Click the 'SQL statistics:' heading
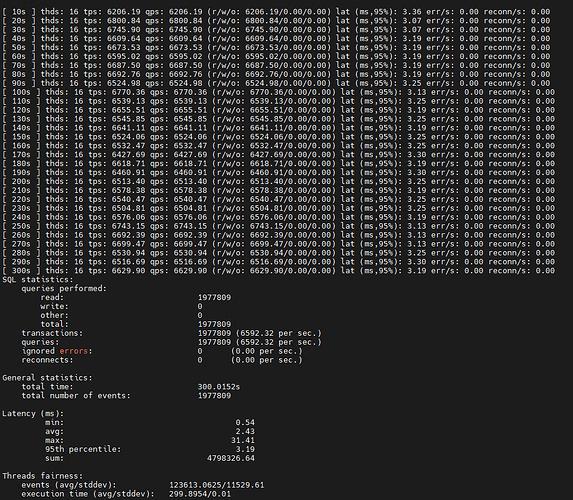573x500 pixels. (x=38, y=280)
